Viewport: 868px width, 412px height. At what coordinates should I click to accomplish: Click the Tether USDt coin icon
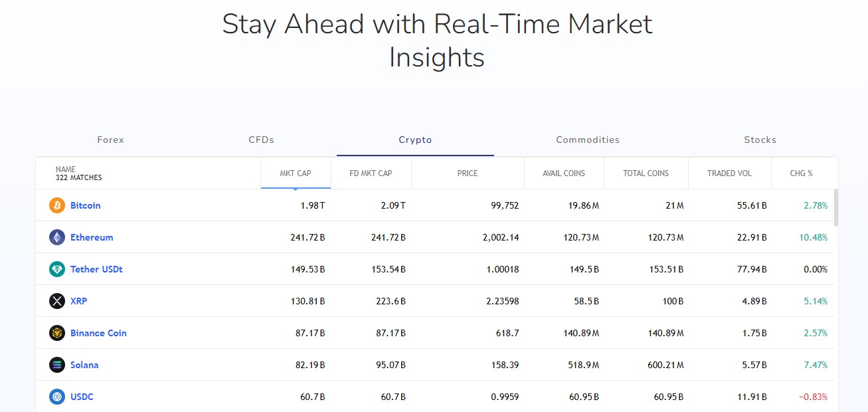click(x=57, y=269)
